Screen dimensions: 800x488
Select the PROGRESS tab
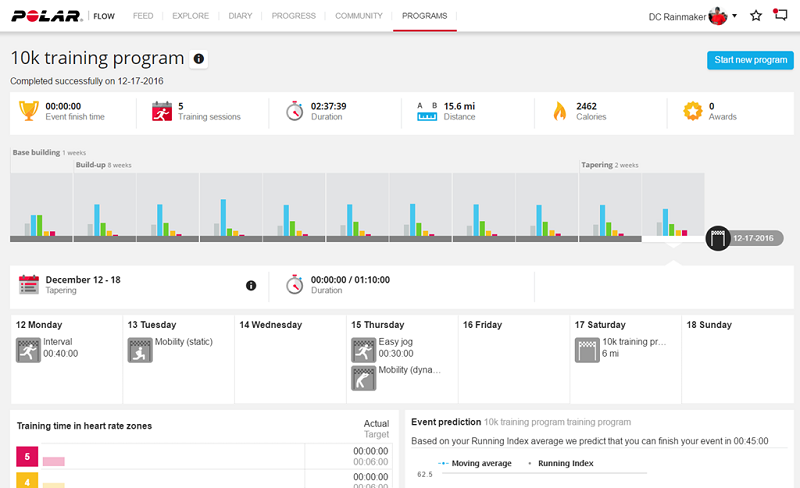click(x=293, y=16)
